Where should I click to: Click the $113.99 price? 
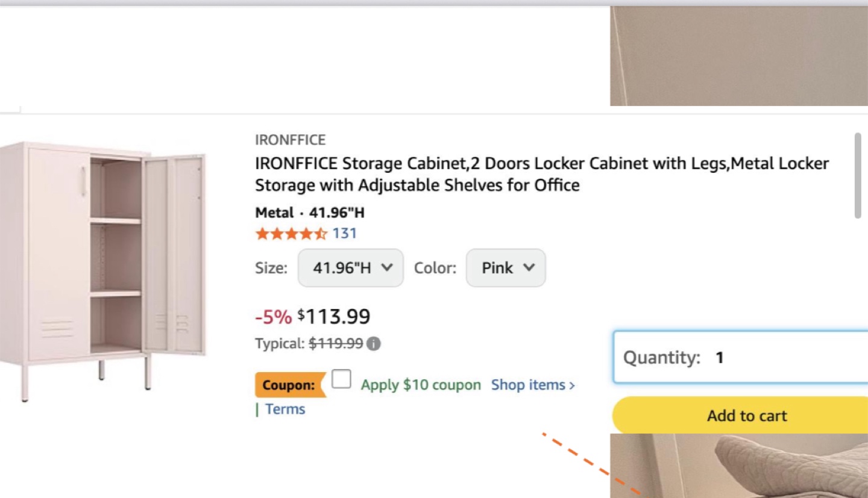(334, 316)
